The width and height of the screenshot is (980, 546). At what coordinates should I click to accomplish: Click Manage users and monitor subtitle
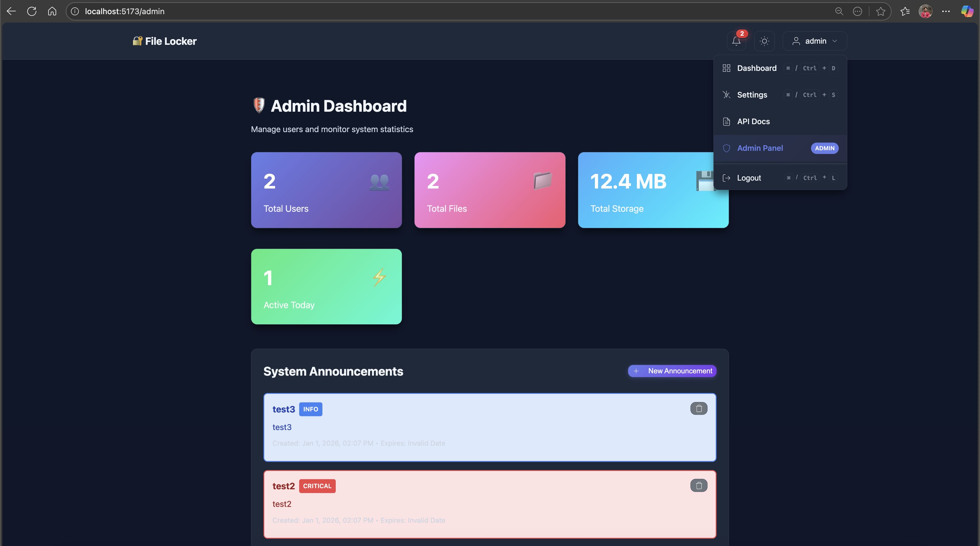(x=332, y=129)
